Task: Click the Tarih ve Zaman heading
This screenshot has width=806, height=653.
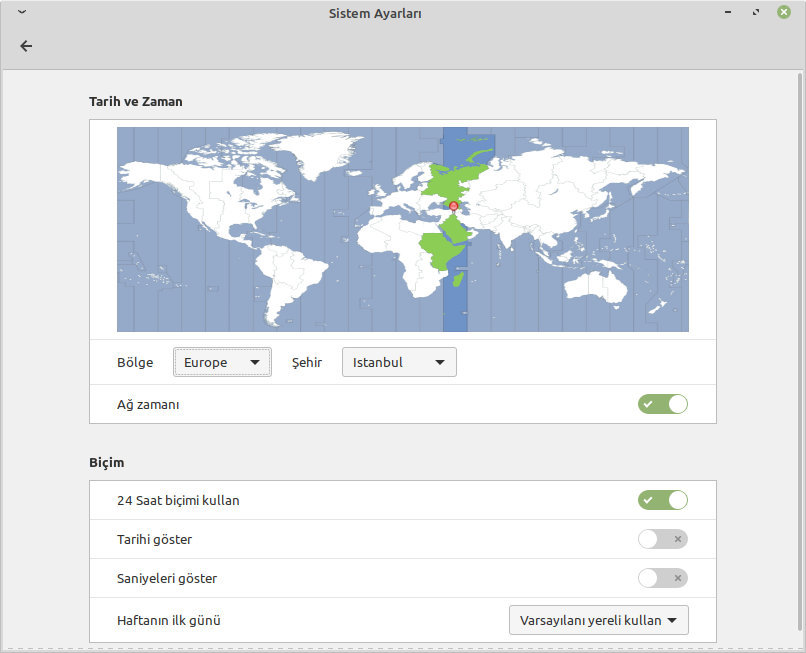Action: (x=136, y=101)
